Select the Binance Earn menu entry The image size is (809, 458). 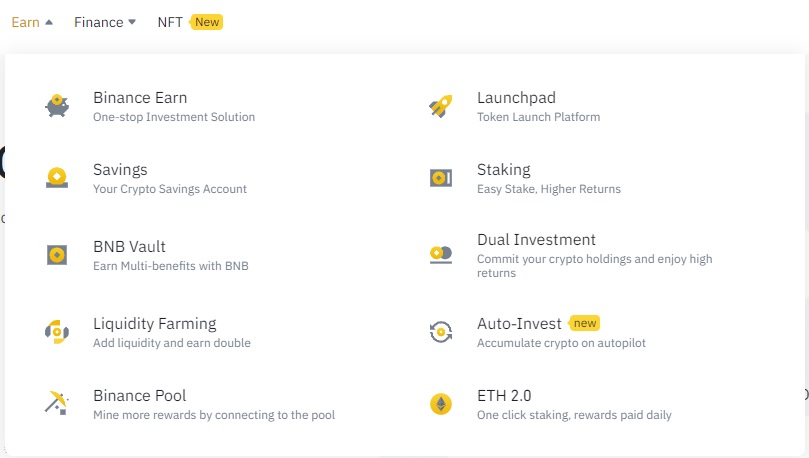coord(140,98)
